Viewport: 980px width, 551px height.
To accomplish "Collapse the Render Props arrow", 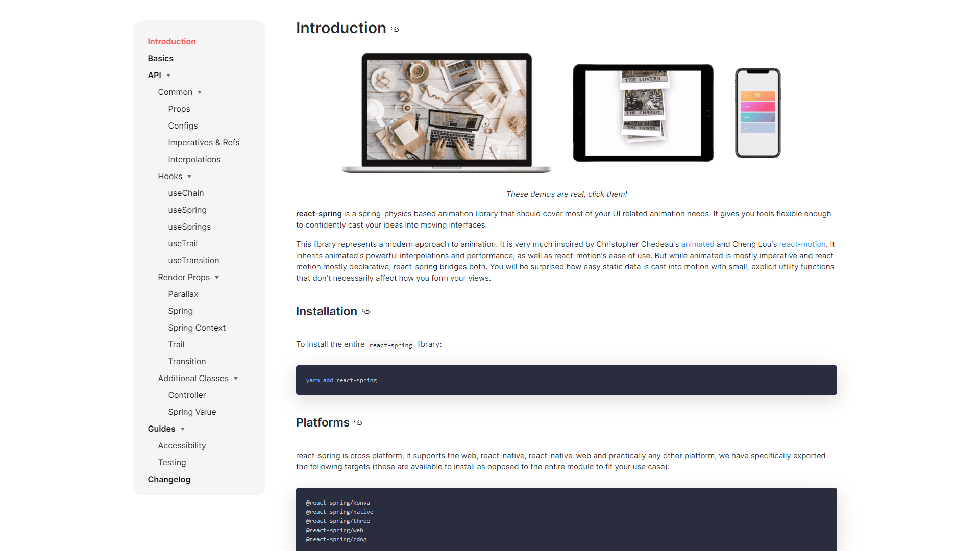I will click(x=217, y=278).
